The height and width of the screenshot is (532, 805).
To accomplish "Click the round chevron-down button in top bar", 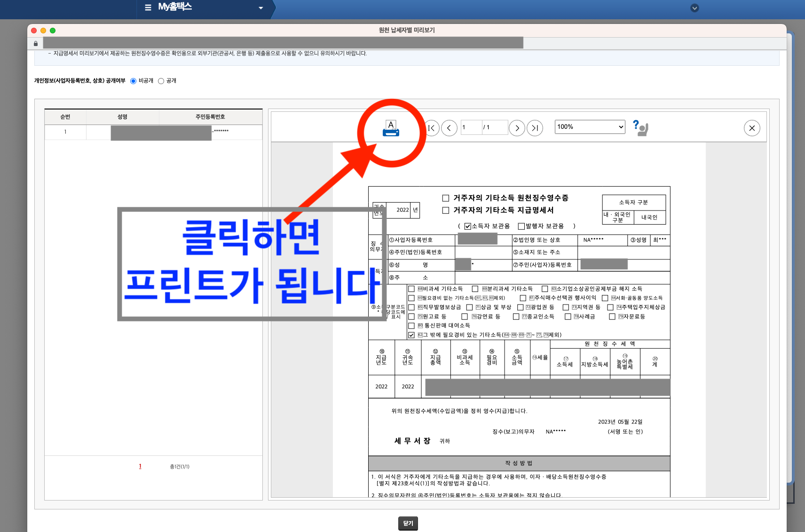I will point(695,8).
